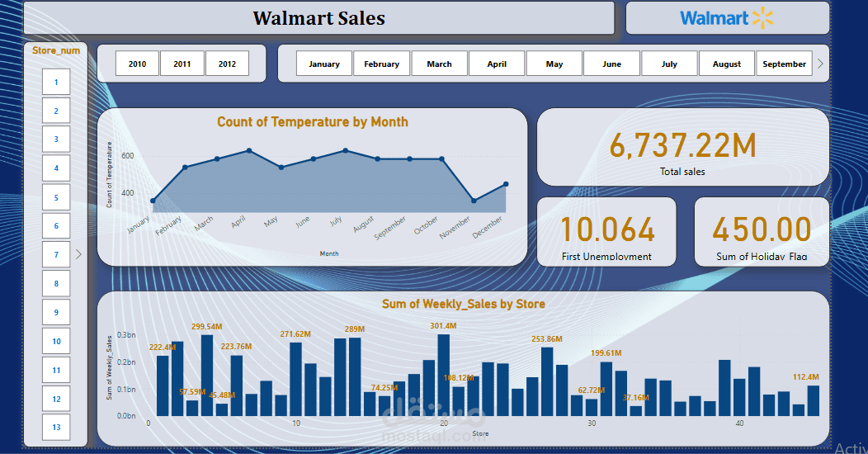The image size is (868, 454).
Task: Filter by February month
Action: (x=381, y=64)
